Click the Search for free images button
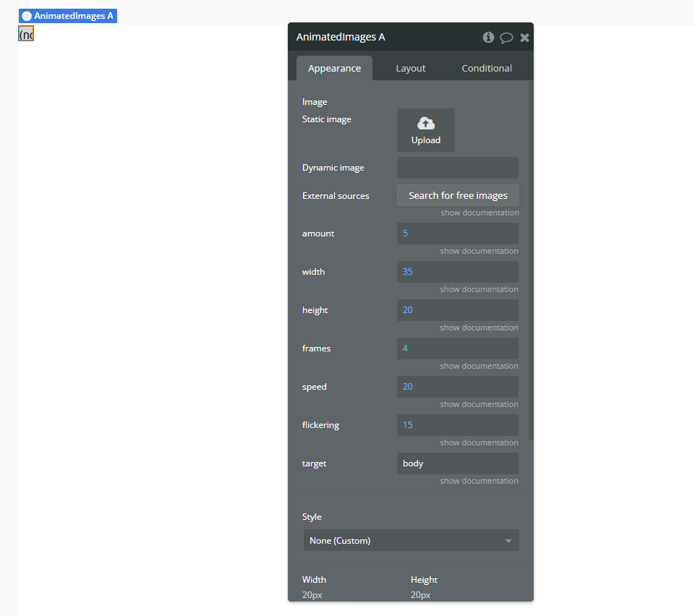 pos(457,194)
